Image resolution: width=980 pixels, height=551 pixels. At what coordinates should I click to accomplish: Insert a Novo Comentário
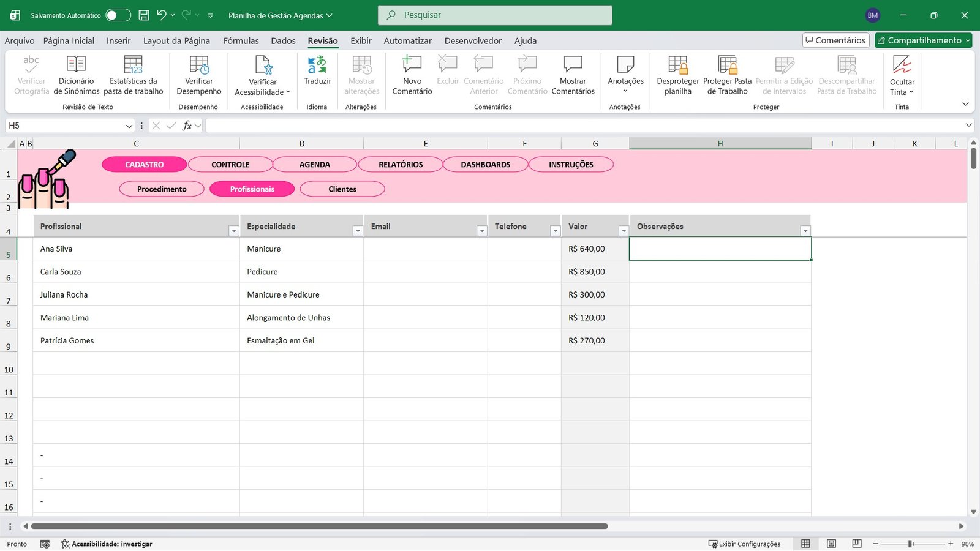click(411, 75)
